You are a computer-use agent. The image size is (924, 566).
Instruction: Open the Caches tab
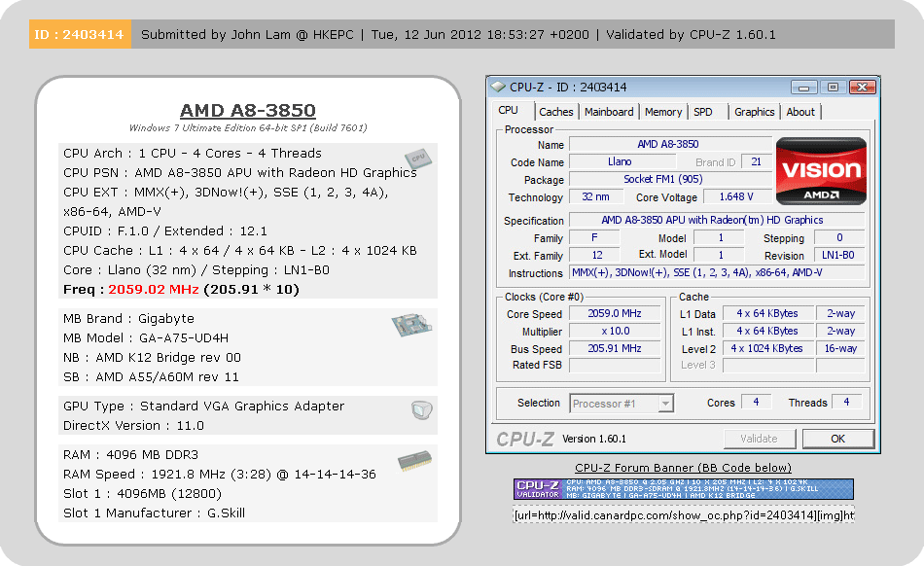click(x=555, y=112)
